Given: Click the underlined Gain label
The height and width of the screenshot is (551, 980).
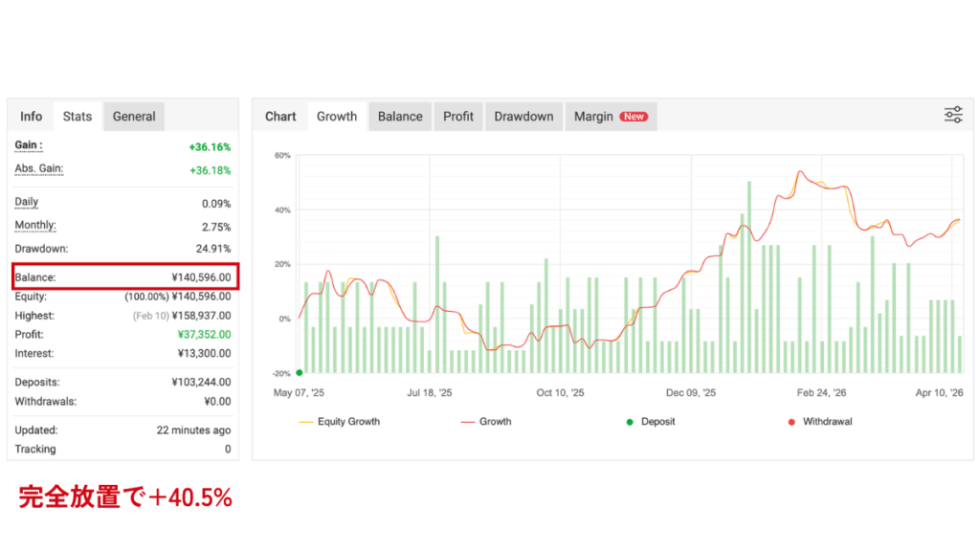Looking at the screenshot, I should point(29,145).
